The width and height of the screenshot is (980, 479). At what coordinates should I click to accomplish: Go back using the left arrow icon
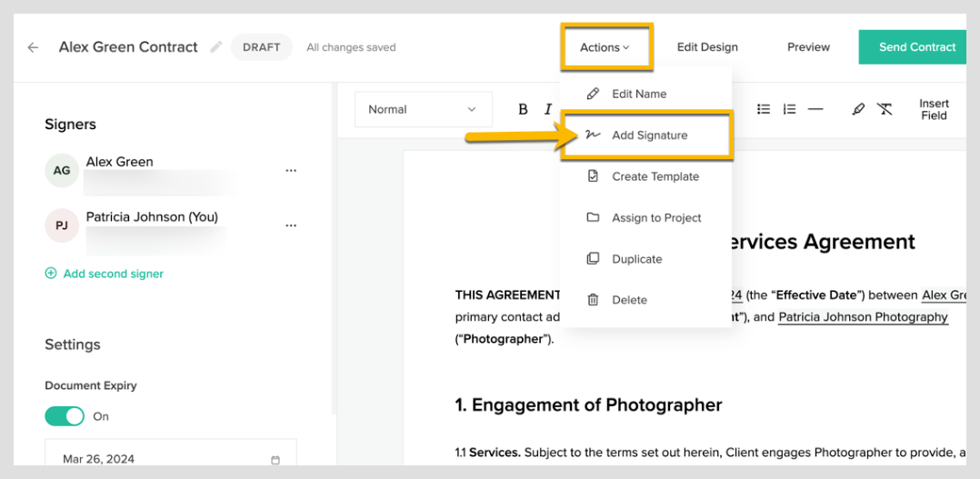point(33,47)
